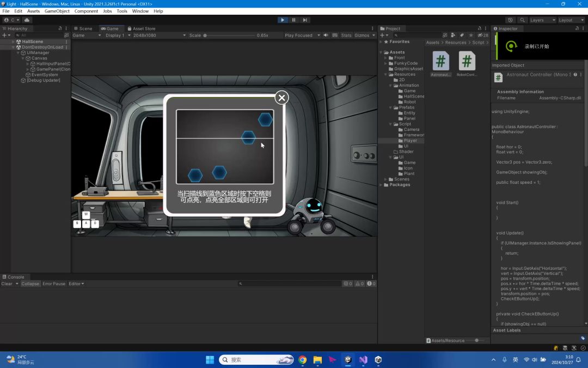Open the cloud services icon
The width and height of the screenshot is (588, 368).
pyautogui.click(x=27, y=20)
